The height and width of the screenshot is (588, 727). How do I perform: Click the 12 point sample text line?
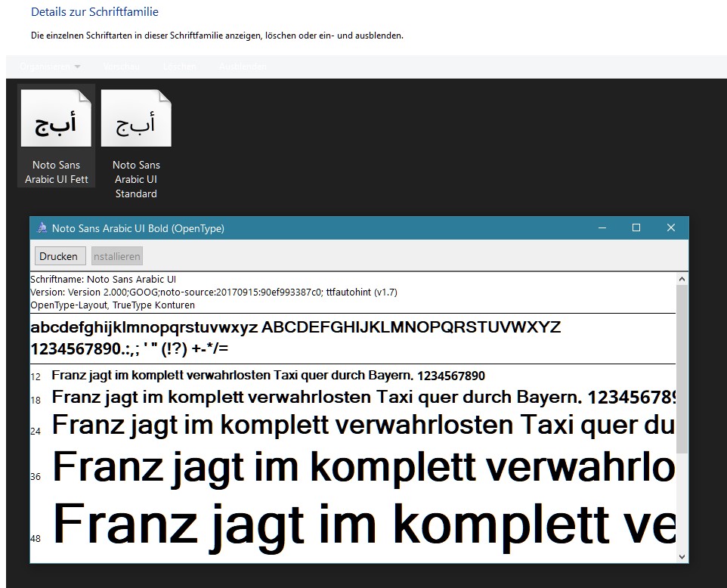[268, 376]
